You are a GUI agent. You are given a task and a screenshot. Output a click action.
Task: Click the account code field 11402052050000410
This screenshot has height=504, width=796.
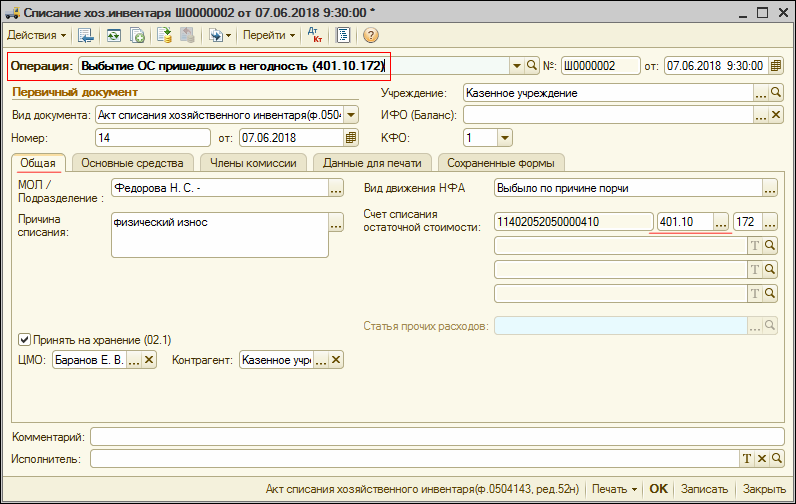[x=574, y=222]
